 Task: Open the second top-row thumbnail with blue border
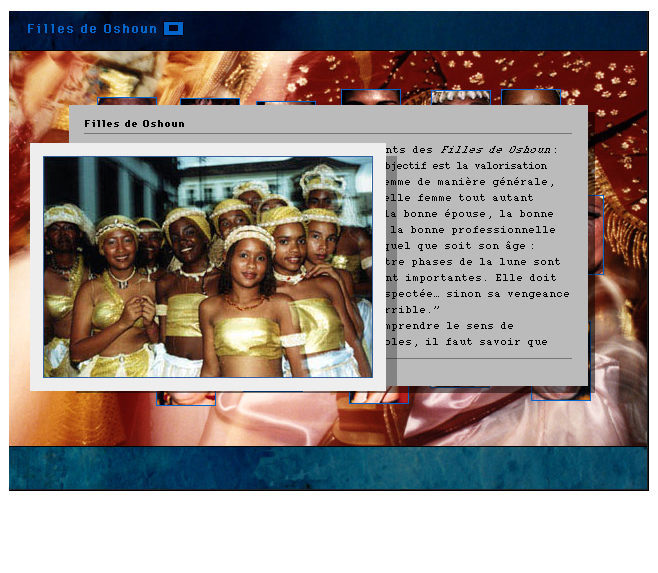(209, 101)
